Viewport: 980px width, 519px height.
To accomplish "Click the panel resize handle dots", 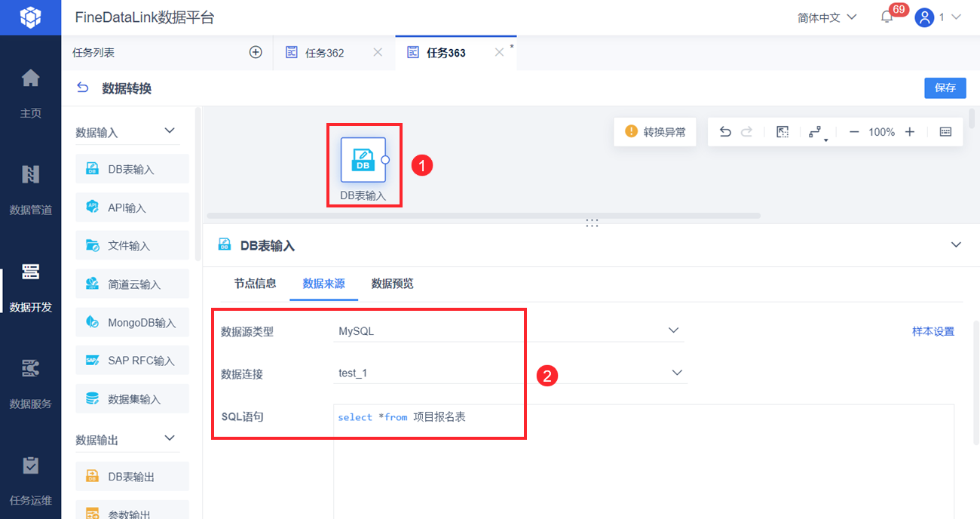I will [x=592, y=223].
